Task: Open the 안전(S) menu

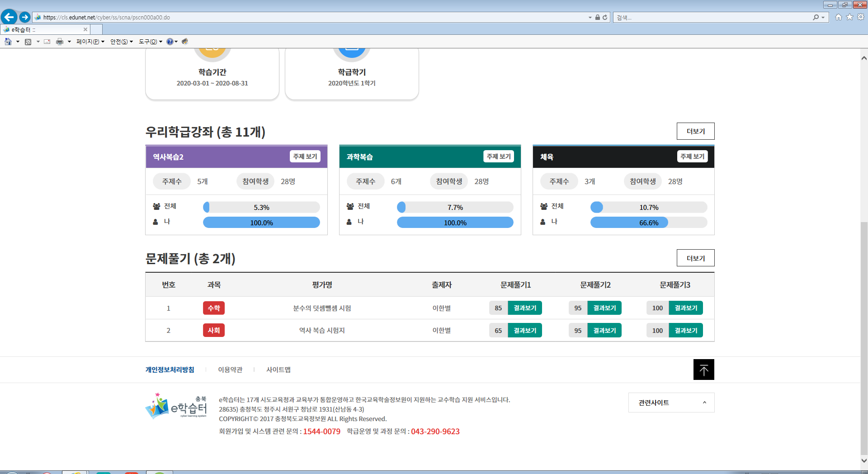Action: pos(122,42)
